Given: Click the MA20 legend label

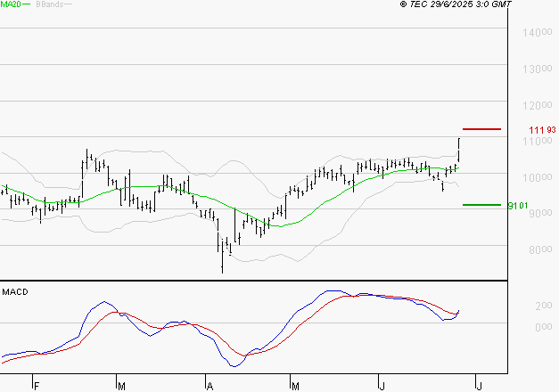Looking at the screenshot, I should click(11, 4).
